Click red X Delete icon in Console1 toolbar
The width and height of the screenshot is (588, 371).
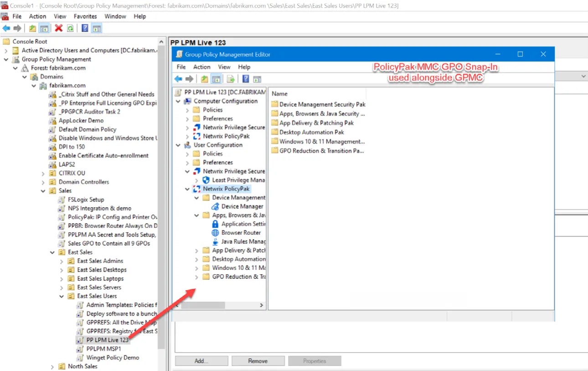click(x=59, y=28)
